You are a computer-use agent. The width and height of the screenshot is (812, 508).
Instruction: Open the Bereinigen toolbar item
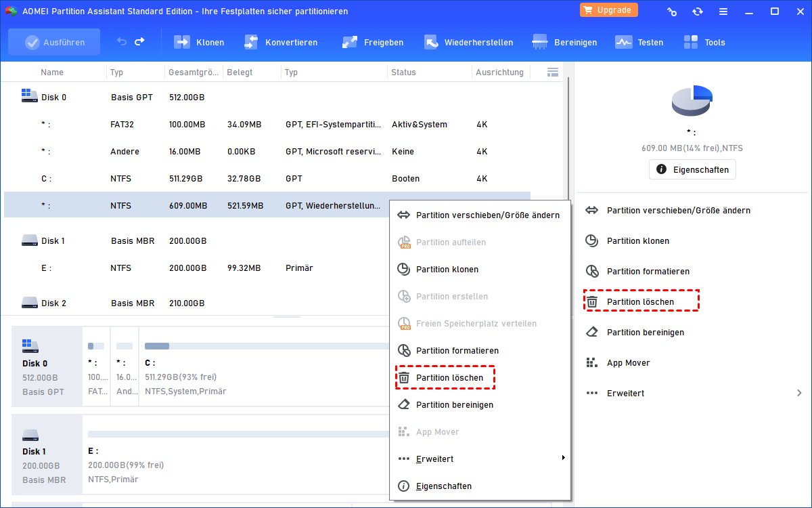tap(565, 42)
